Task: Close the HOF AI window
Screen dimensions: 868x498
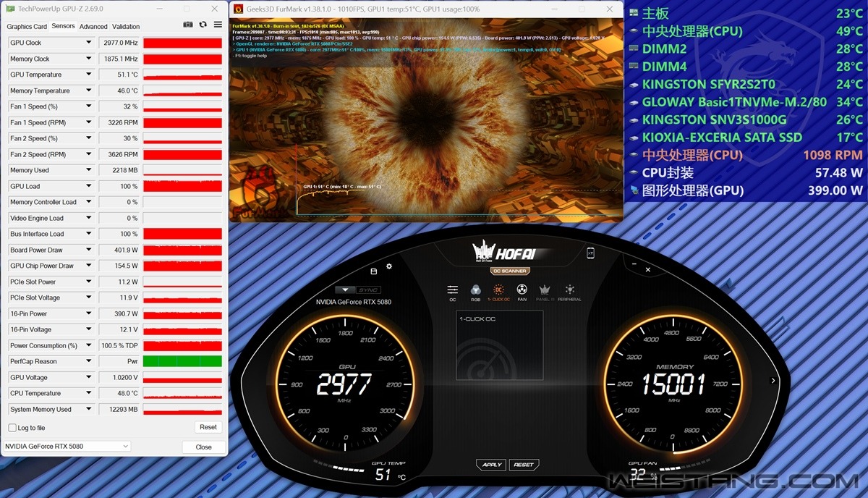Action: (648, 269)
